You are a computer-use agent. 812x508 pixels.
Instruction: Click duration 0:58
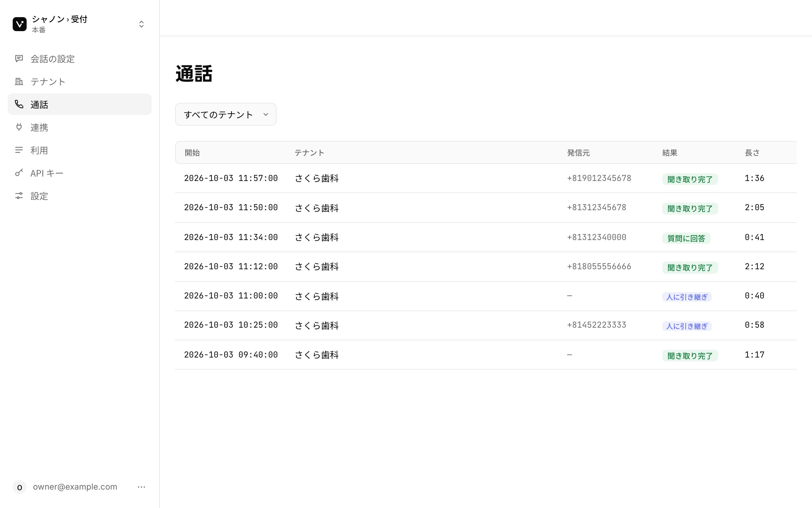754,325
